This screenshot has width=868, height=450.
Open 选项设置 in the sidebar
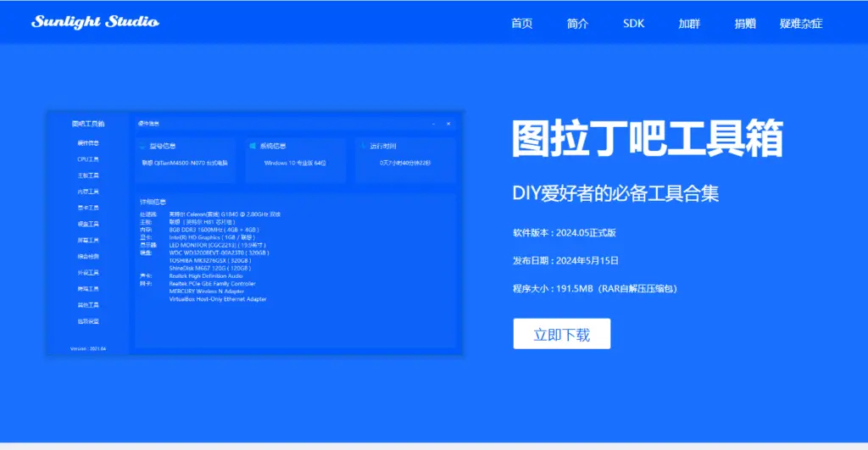click(88, 321)
